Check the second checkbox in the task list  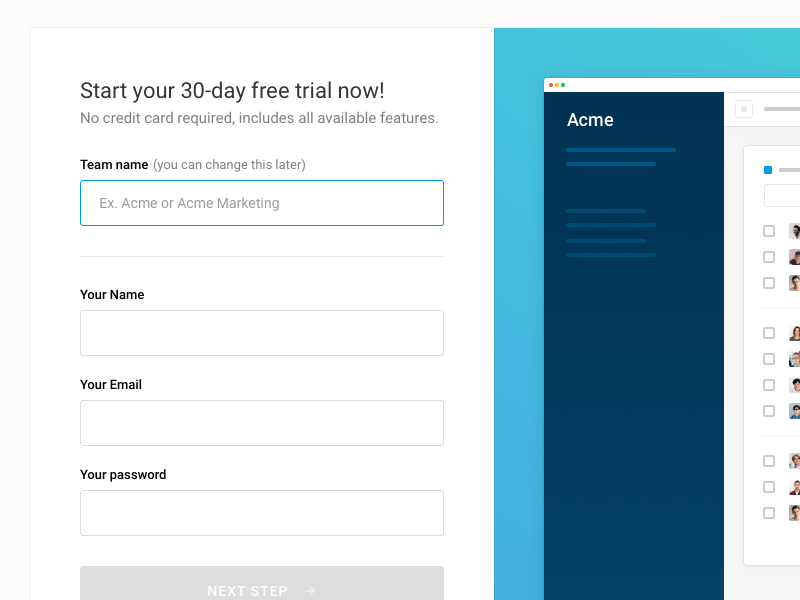coord(768,257)
